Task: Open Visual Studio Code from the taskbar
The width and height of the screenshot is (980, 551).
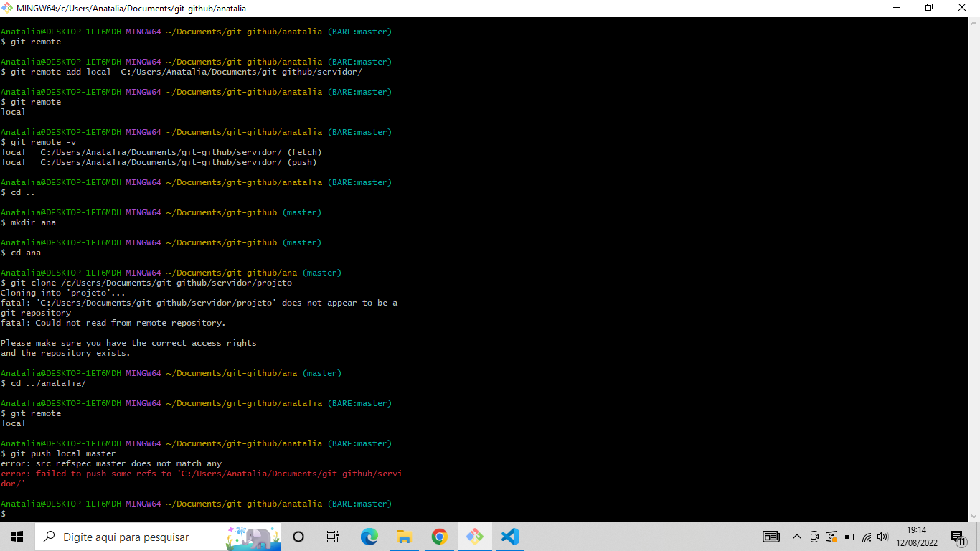Action: coord(509,537)
